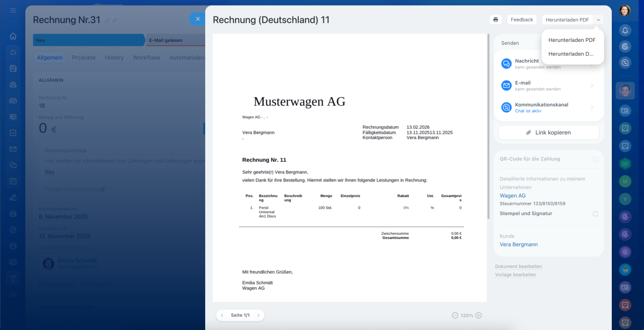Click the notification bell icon
The image size is (644, 330).
tap(625, 31)
